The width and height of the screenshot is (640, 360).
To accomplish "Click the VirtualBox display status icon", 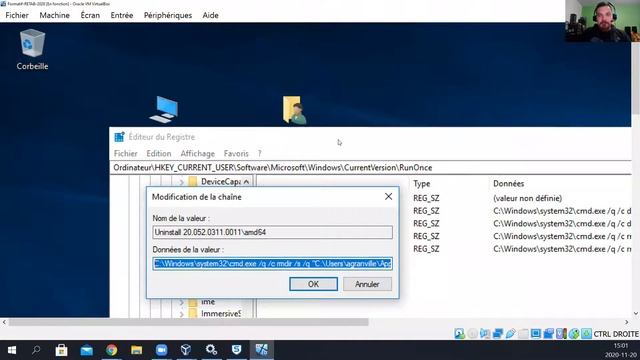I will 536,333.
